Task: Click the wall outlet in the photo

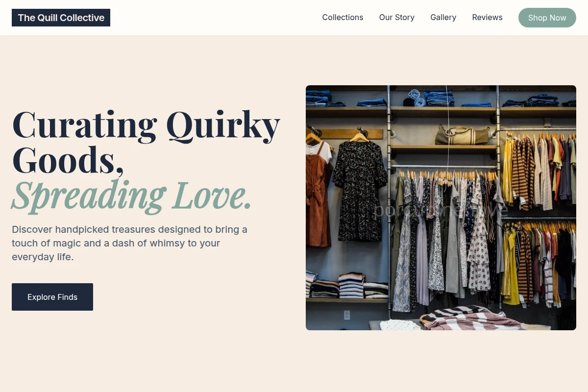Action: (347, 315)
